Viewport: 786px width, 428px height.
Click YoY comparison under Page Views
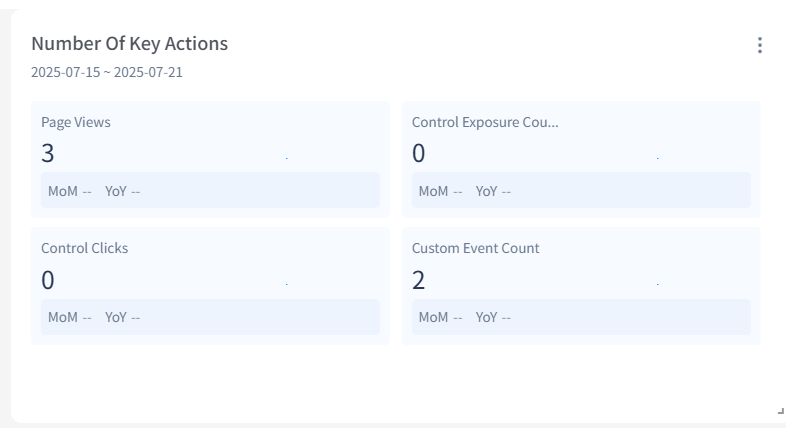click(x=122, y=191)
